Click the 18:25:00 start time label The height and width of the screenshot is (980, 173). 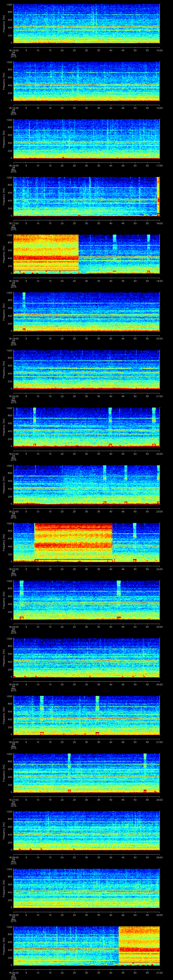point(13,684)
